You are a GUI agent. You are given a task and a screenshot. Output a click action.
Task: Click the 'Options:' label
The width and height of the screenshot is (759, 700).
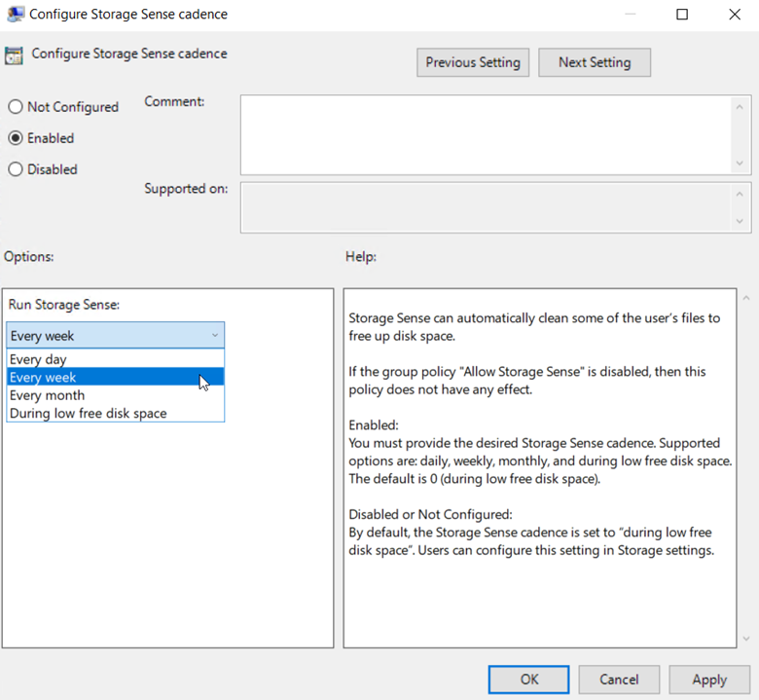click(29, 257)
